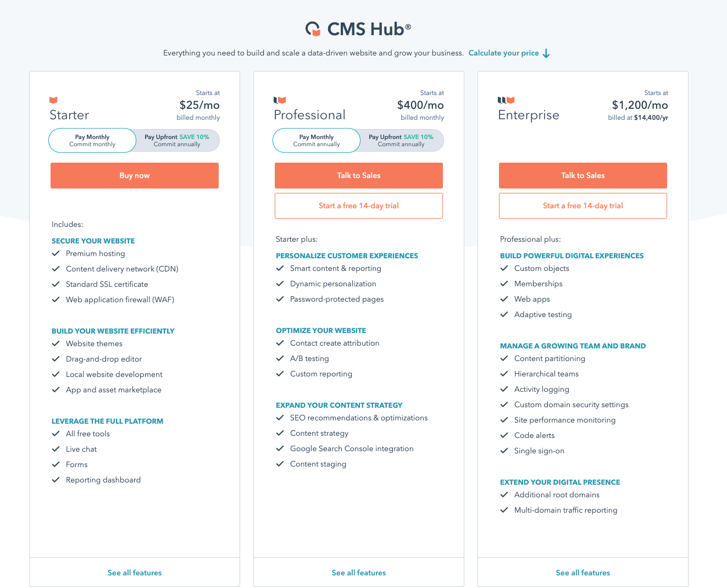Click the Professional plan double-flag icon
The width and height of the screenshot is (727, 588).
[x=280, y=100]
